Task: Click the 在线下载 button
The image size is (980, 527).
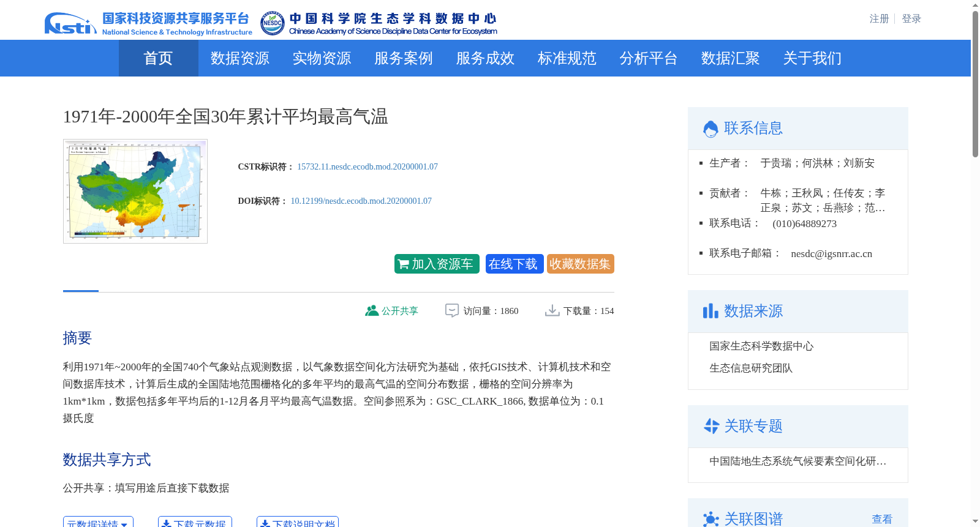Action: [514, 264]
